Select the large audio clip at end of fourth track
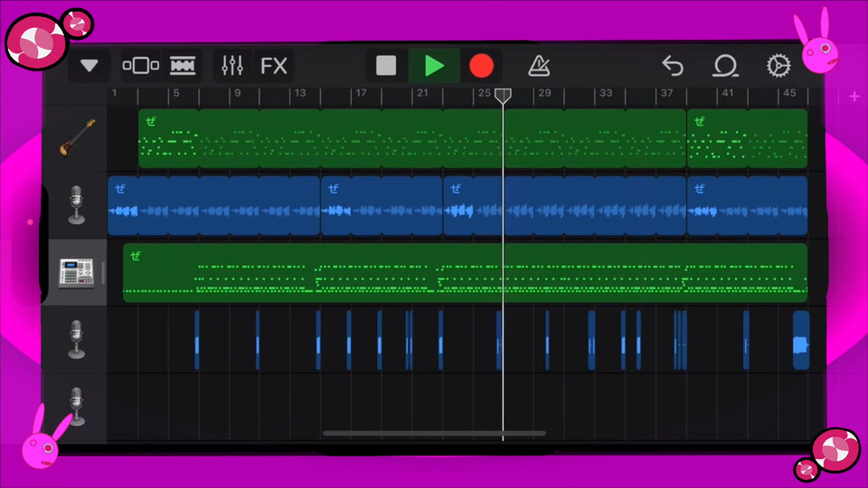 (x=801, y=340)
